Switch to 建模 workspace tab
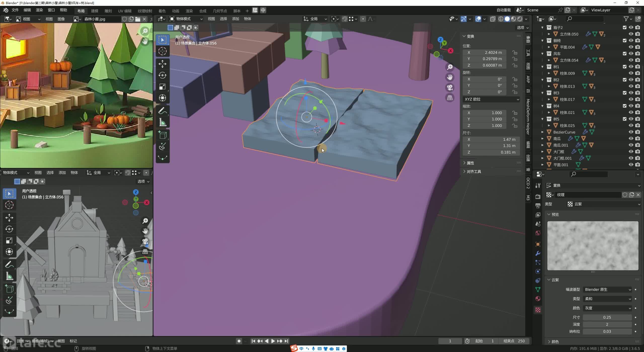Image resolution: width=644 pixels, height=352 pixels. (95, 11)
